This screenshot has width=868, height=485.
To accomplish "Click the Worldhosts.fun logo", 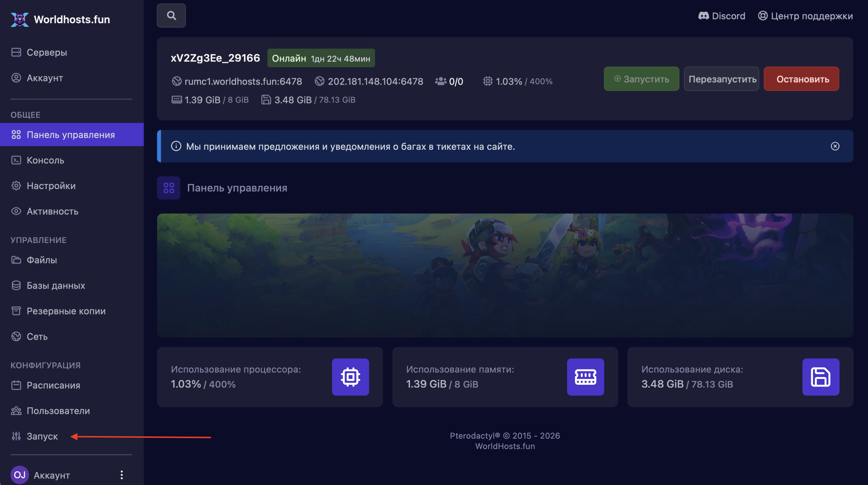I will (x=19, y=19).
